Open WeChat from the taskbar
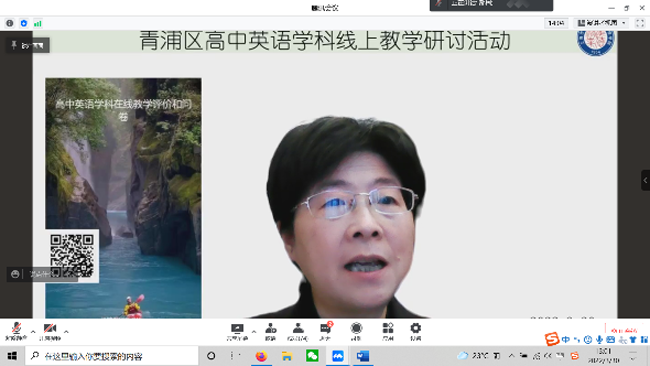The width and height of the screenshot is (650, 366). tap(312, 356)
